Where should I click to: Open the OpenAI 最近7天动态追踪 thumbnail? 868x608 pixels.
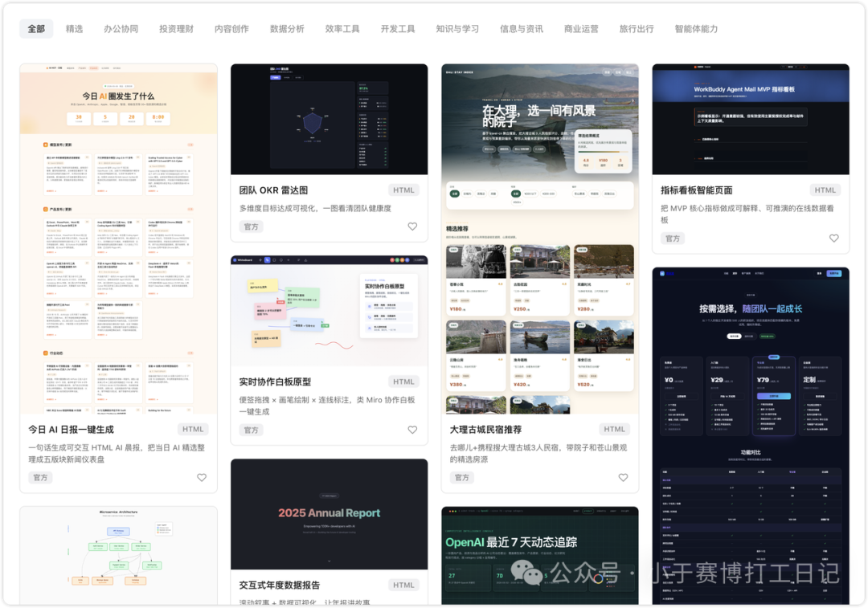(540, 556)
